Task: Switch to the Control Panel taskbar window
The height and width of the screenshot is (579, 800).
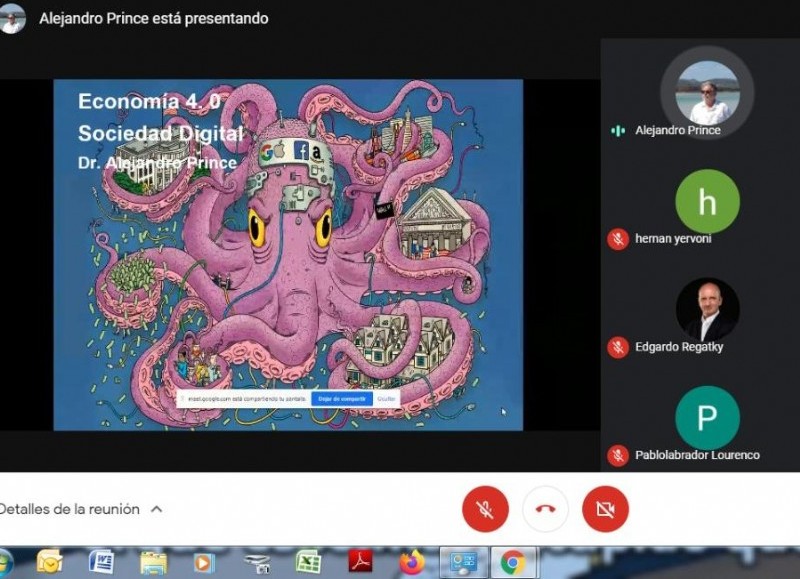Action: coord(464,563)
